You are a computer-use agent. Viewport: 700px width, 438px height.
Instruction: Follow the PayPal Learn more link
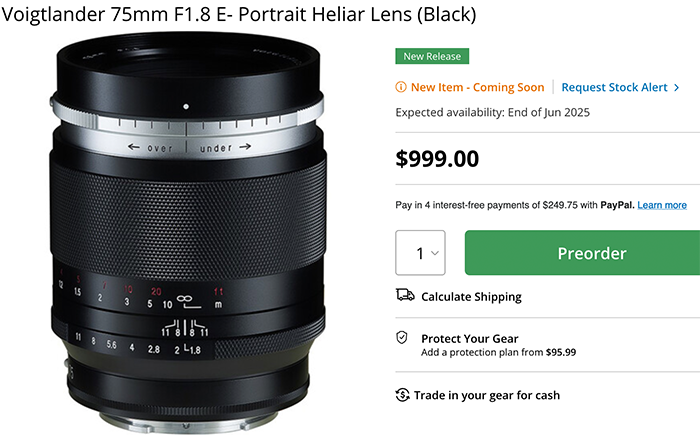pos(662,205)
